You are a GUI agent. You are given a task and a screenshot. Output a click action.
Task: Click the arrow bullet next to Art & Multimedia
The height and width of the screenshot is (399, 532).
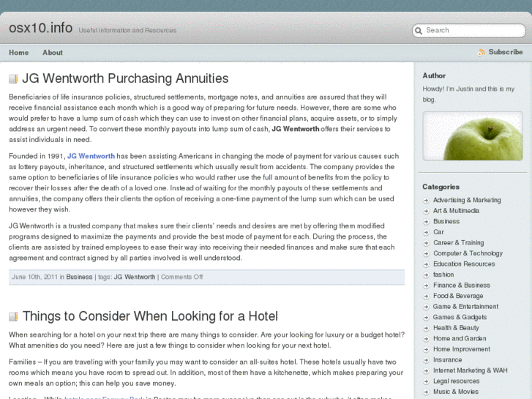tap(426, 211)
